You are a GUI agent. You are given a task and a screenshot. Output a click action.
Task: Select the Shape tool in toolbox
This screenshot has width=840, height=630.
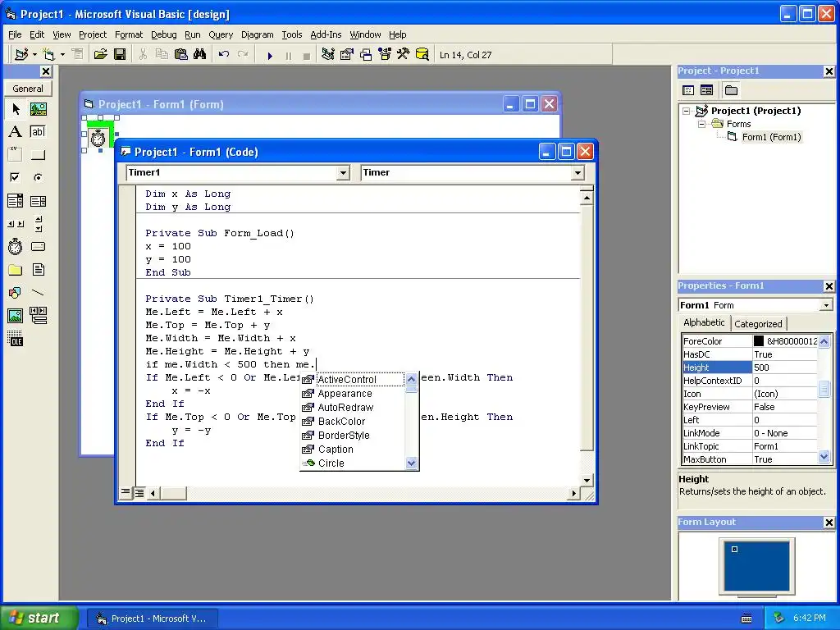16,293
